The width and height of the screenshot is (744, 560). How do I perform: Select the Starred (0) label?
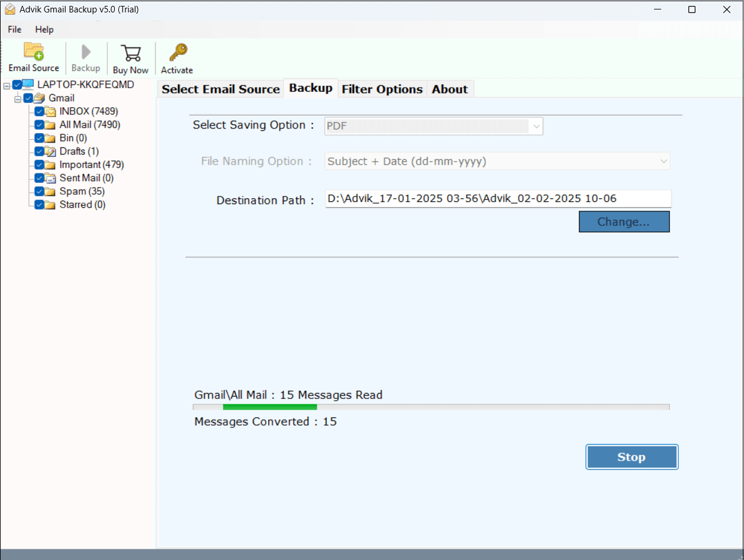click(x=83, y=205)
